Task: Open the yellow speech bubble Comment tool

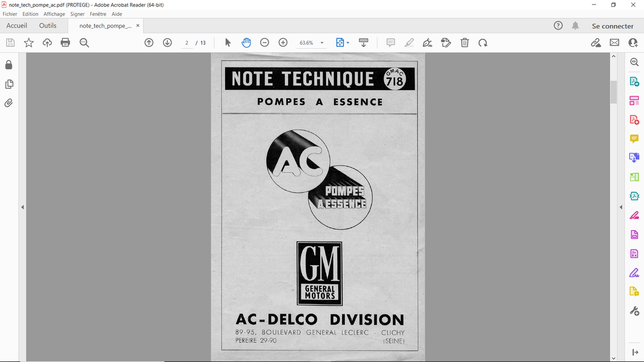Action: 634,139
